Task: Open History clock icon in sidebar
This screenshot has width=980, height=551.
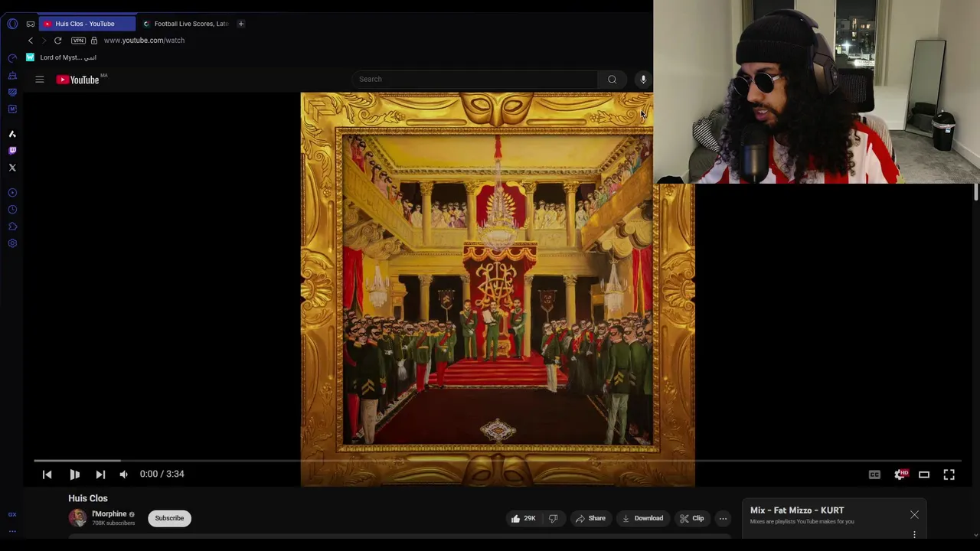Action: (x=12, y=210)
